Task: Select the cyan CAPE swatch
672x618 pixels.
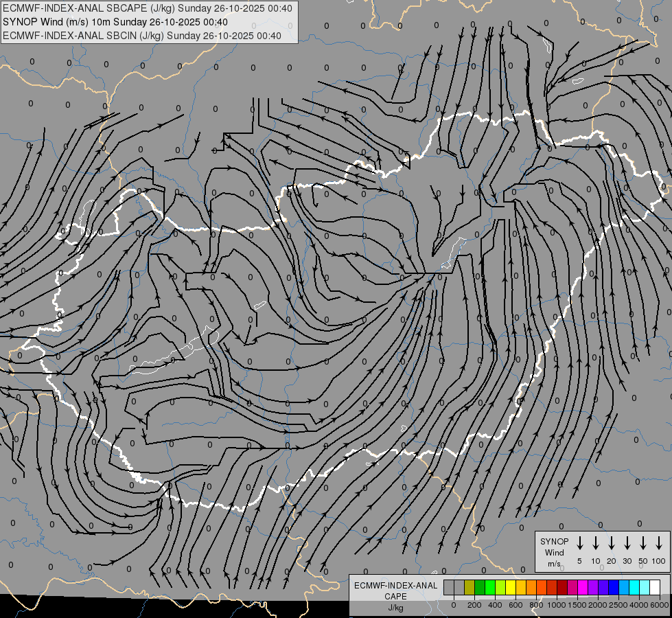Action: pyautogui.click(x=634, y=588)
